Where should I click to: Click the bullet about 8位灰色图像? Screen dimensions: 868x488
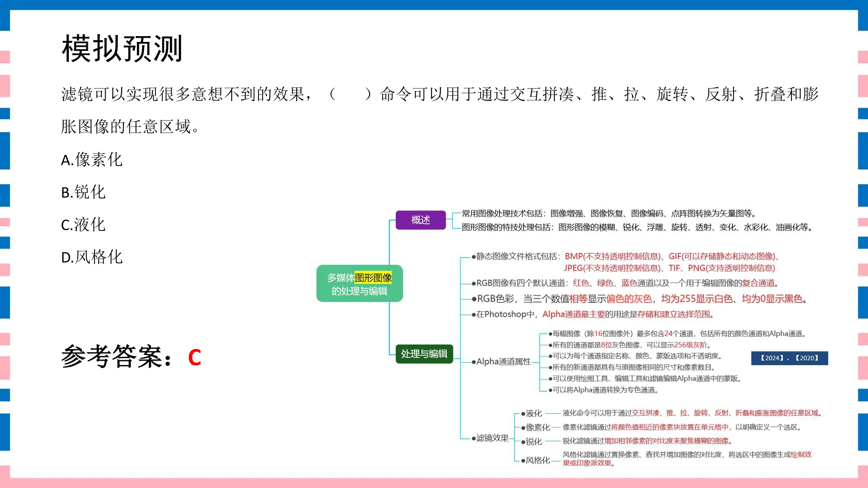[x=630, y=345]
